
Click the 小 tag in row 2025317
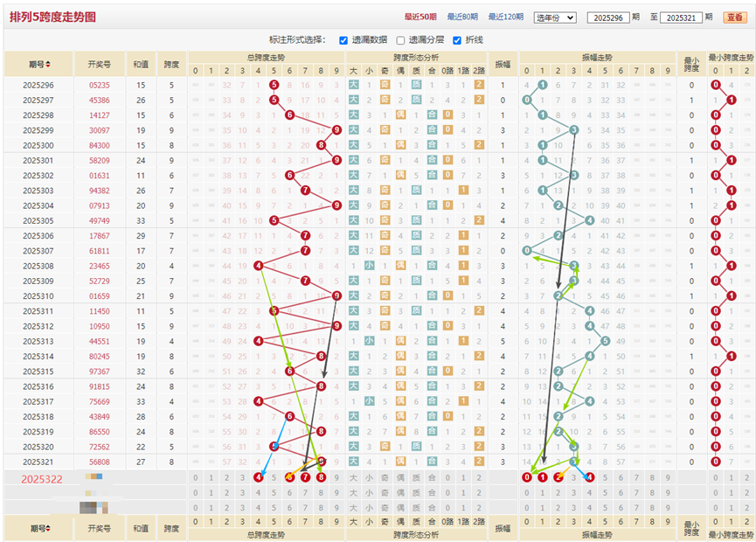pos(370,401)
